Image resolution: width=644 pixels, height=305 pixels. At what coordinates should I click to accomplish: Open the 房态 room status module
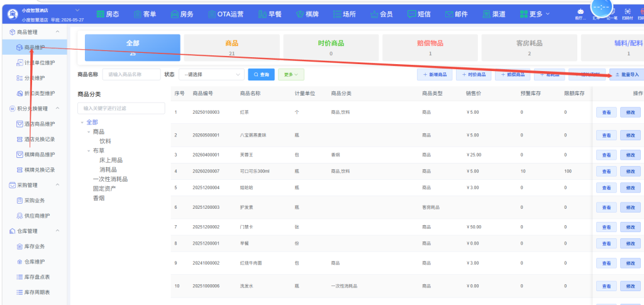[108, 14]
